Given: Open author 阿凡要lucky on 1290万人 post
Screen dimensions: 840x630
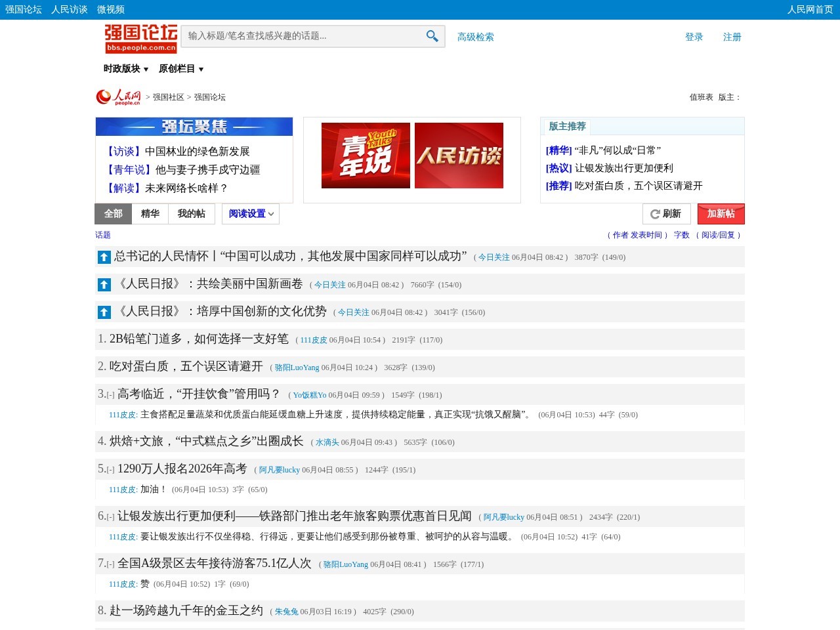Looking at the screenshot, I should coord(280,470).
